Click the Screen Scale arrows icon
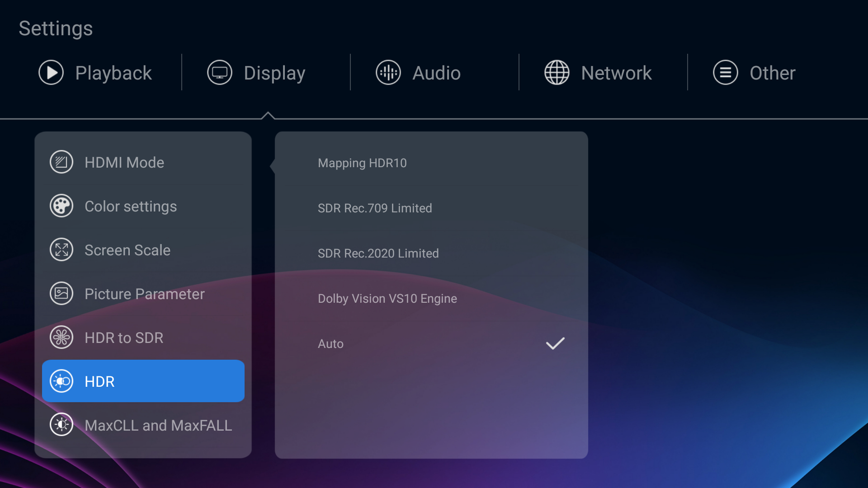The image size is (868, 488). 61,250
